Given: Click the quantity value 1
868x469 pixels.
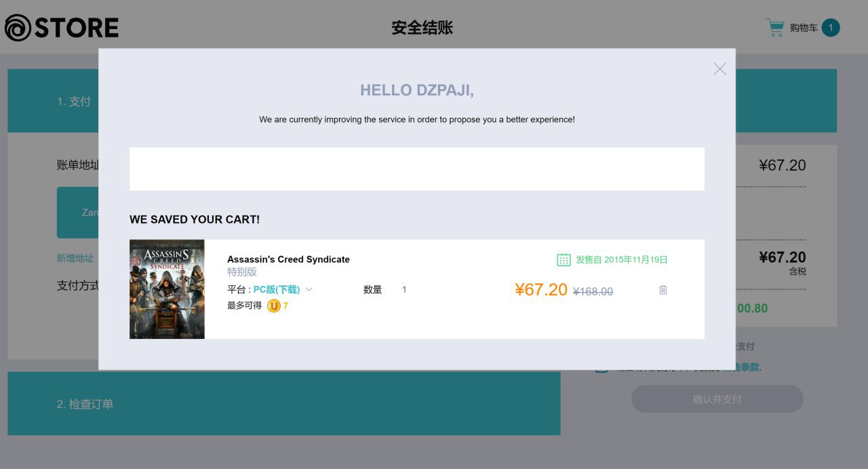Looking at the screenshot, I should [x=404, y=289].
